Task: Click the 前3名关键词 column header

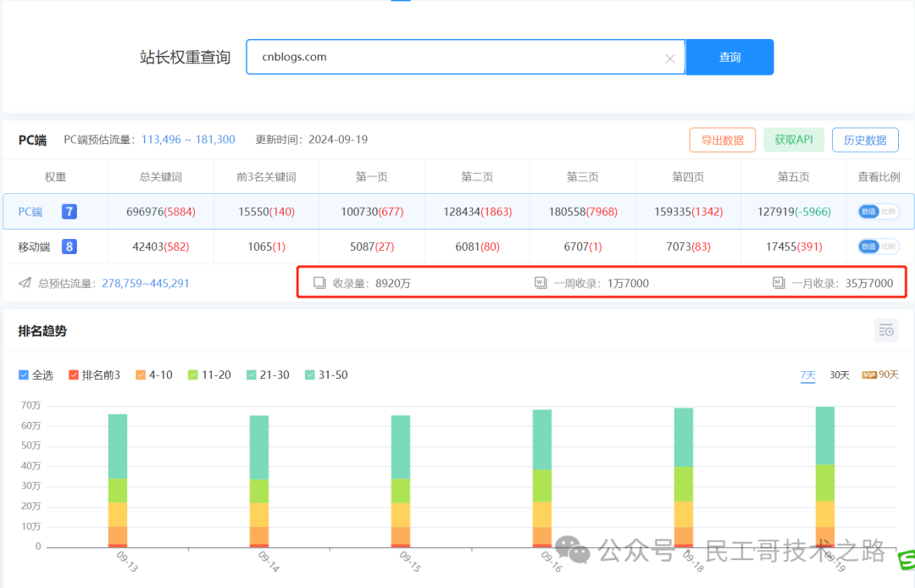Action: pos(266,177)
